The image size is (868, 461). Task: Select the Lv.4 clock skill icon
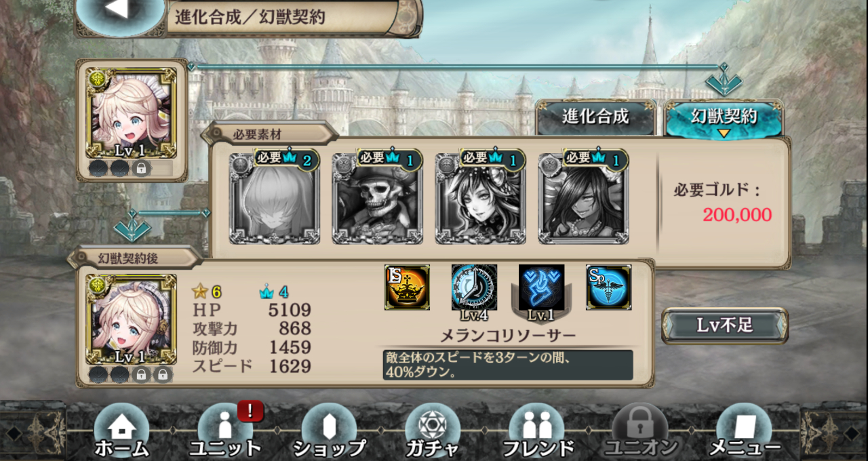point(474,287)
